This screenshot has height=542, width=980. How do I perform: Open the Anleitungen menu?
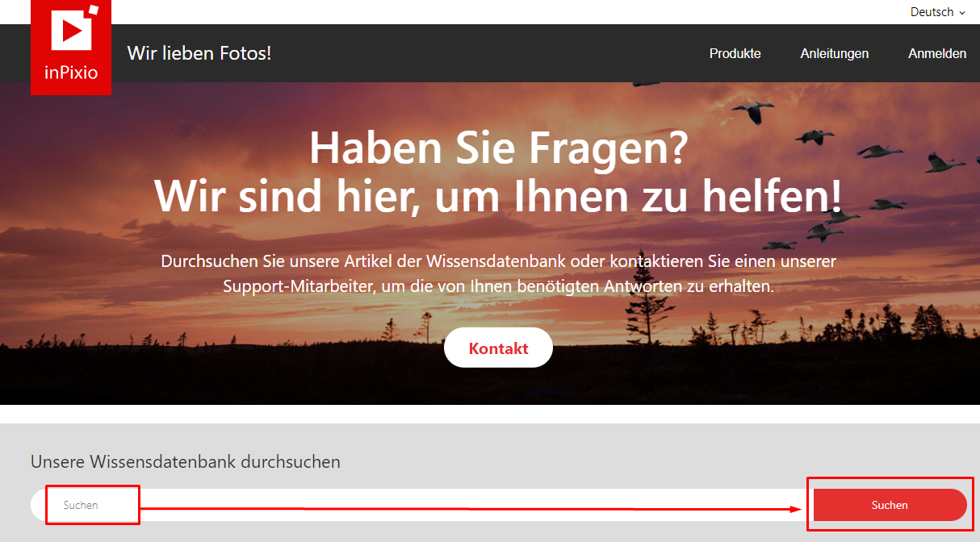tap(835, 53)
